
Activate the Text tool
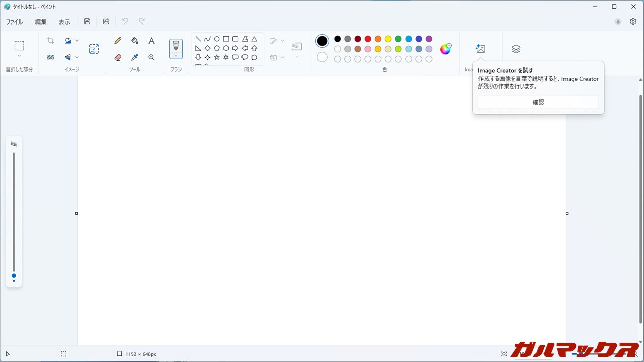pos(151,41)
